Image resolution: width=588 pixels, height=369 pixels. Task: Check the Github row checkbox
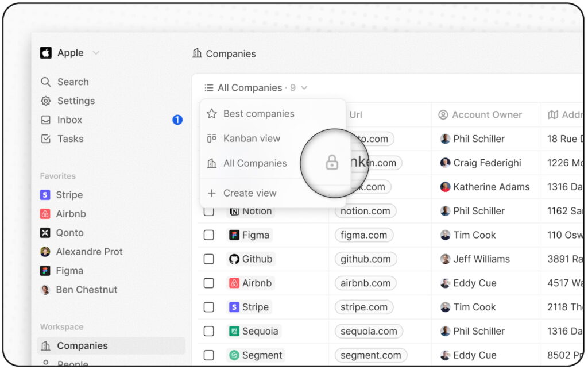coord(209,259)
